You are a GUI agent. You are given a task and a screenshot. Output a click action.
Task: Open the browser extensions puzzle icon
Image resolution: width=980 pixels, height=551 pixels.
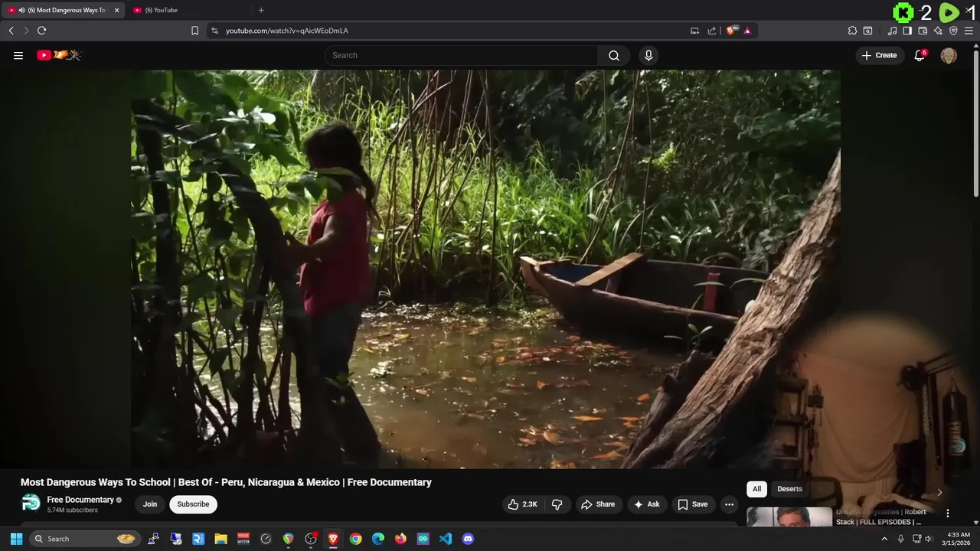pos(852,31)
